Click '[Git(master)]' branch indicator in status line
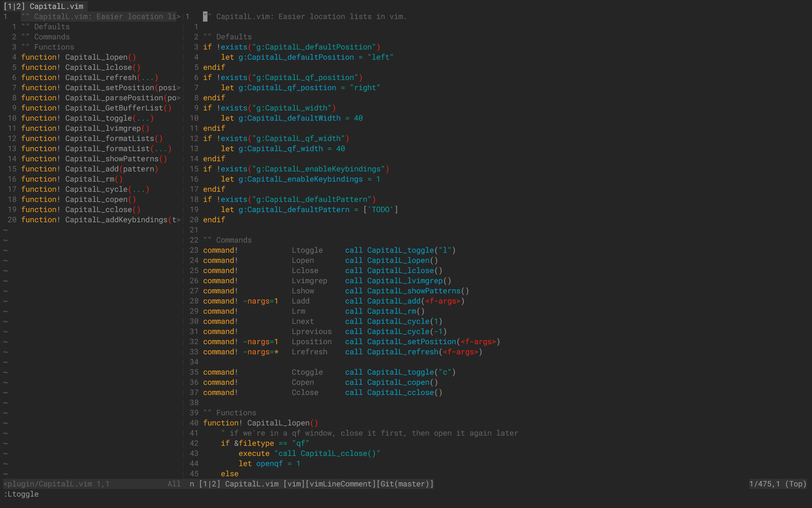Viewport: 812px width, 508px height. point(405,484)
